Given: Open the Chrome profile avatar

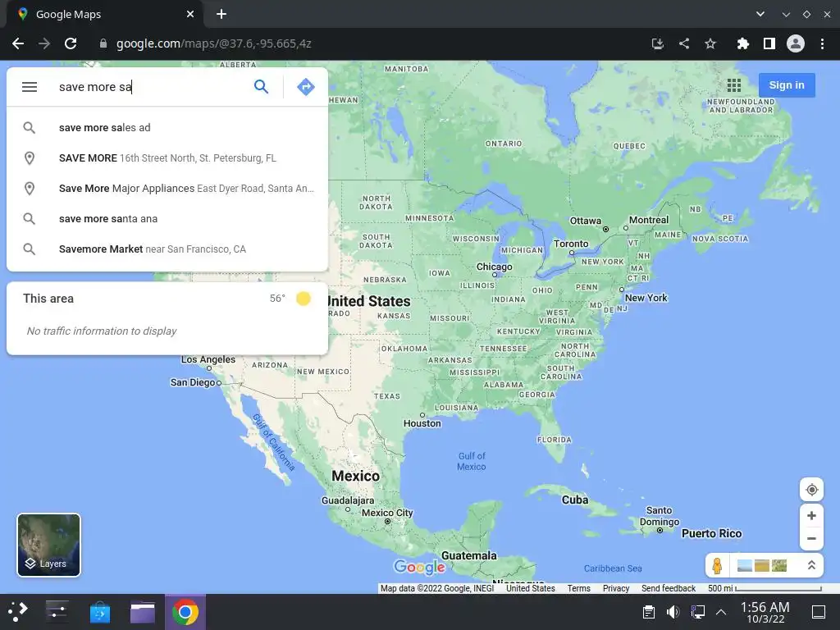Looking at the screenshot, I should (796, 43).
